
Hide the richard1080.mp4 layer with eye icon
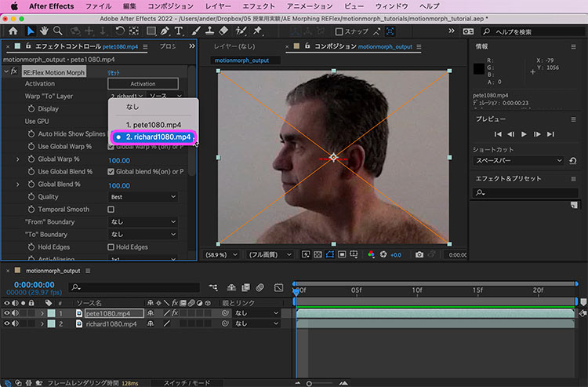7,323
